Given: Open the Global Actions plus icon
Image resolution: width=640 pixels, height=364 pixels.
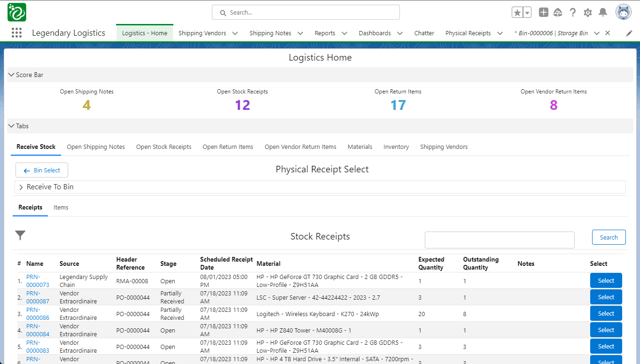Looking at the screenshot, I should coord(544,13).
